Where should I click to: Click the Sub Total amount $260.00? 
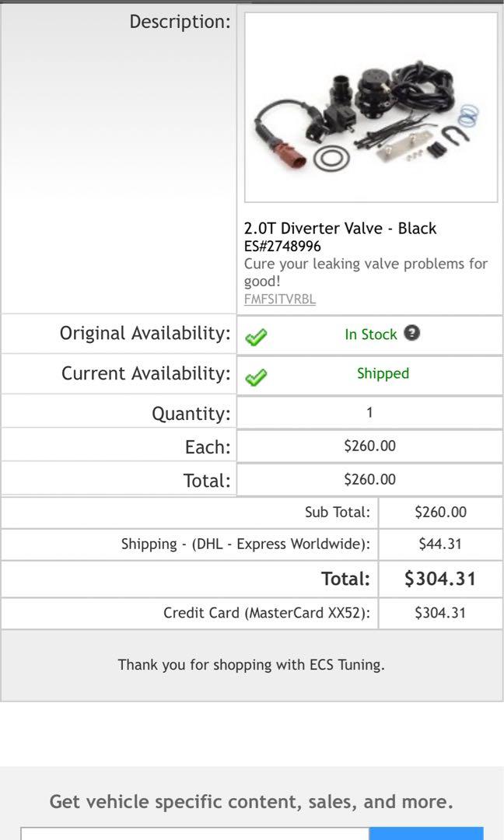440,512
